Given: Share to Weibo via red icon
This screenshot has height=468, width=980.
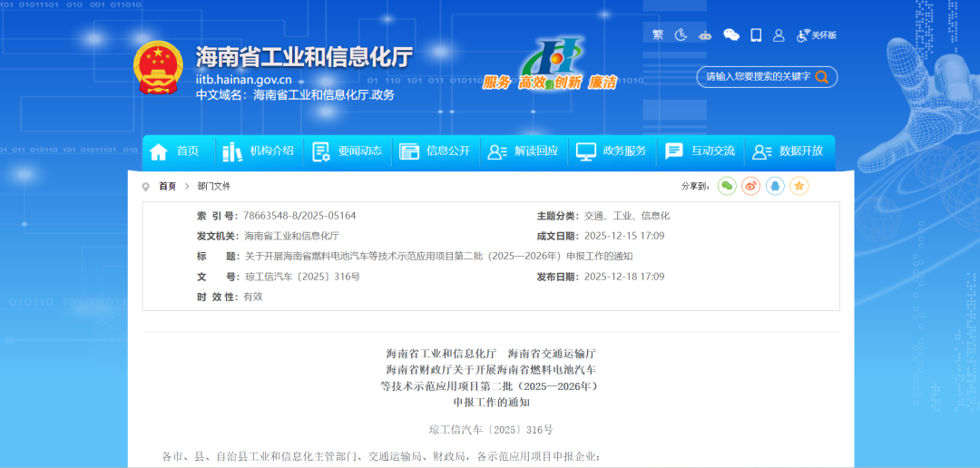Looking at the screenshot, I should (x=750, y=186).
